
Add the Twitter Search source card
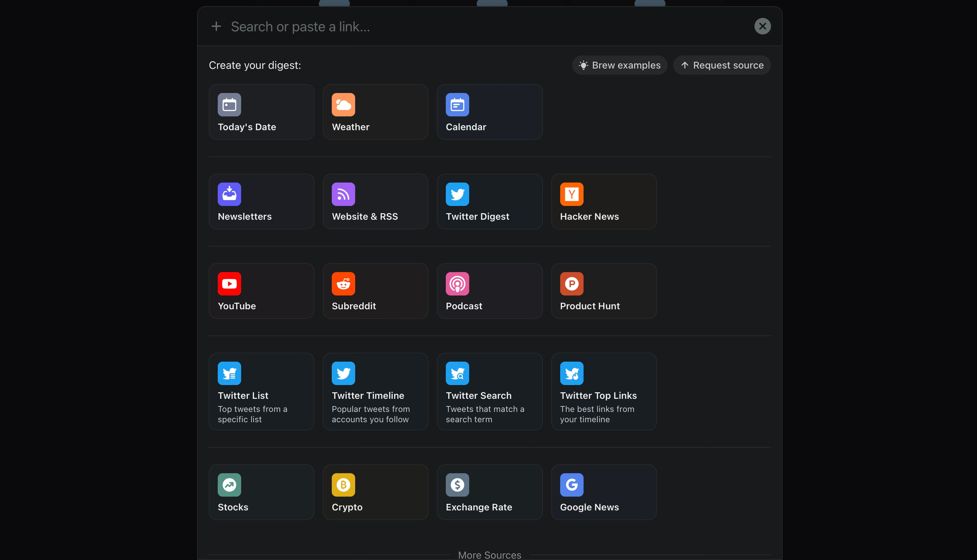click(x=489, y=392)
